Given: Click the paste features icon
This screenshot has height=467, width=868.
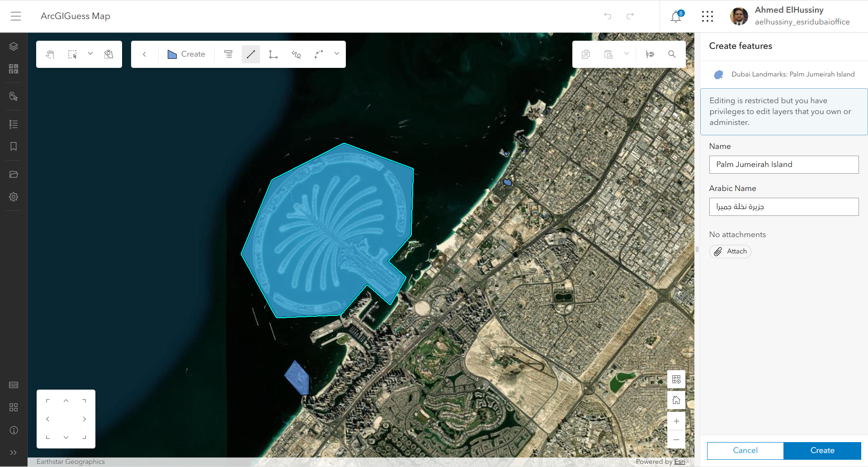Looking at the screenshot, I should click(609, 54).
